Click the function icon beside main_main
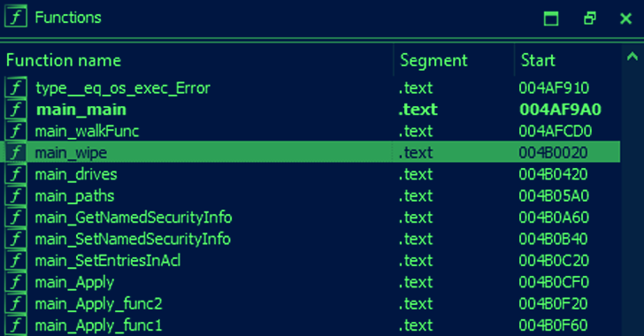 [16, 110]
